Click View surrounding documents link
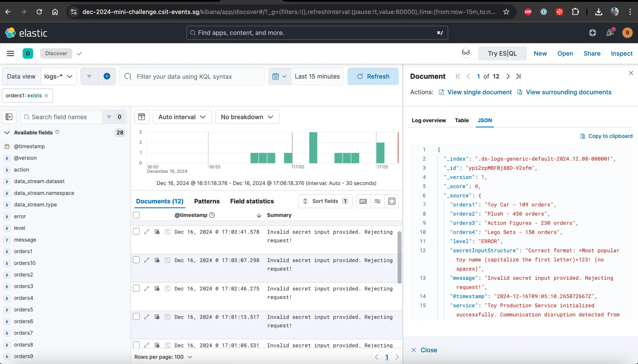This screenshot has width=638, height=364. click(x=564, y=92)
